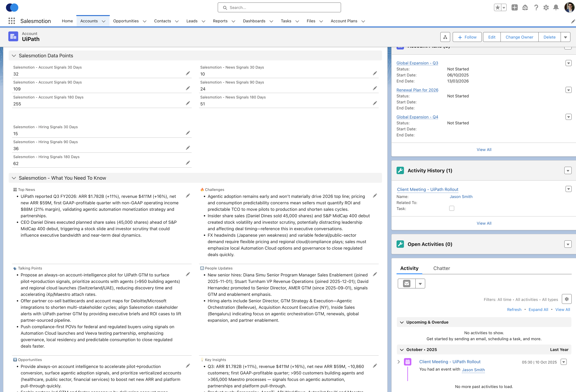Open the Renewal Plan for 2026 link
The width and height of the screenshot is (576, 392).
tap(417, 90)
